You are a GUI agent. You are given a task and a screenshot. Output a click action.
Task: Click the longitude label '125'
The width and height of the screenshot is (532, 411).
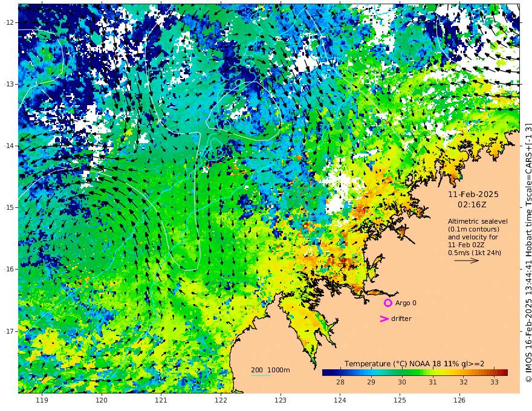[x=400, y=401]
